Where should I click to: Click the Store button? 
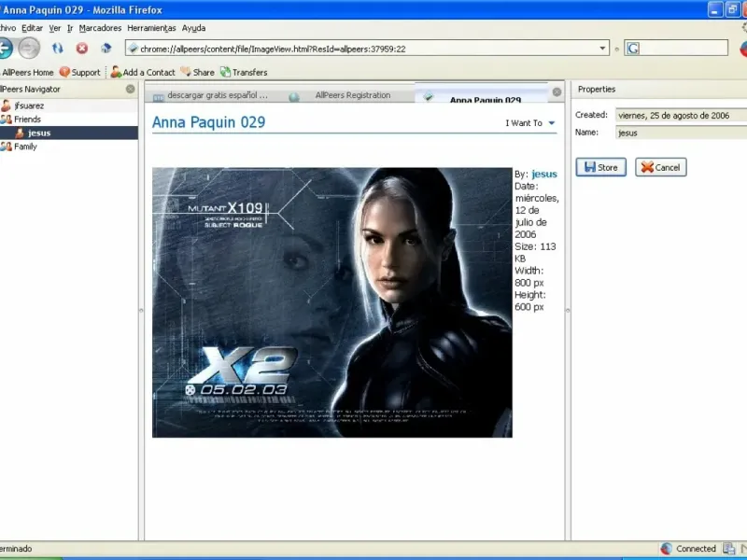600,167
